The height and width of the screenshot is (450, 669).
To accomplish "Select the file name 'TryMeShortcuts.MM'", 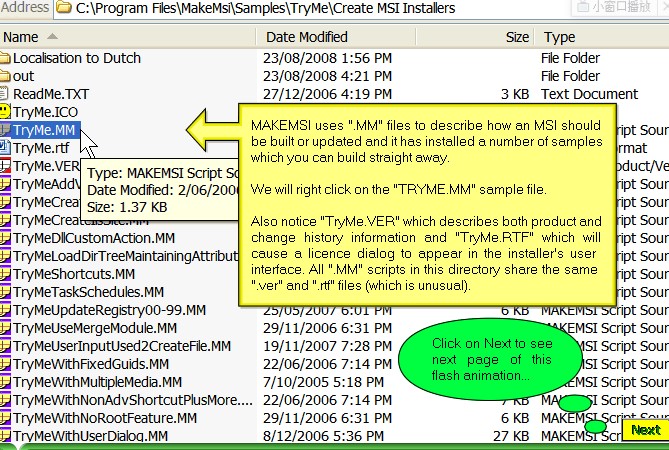I will tap(74, 273).
